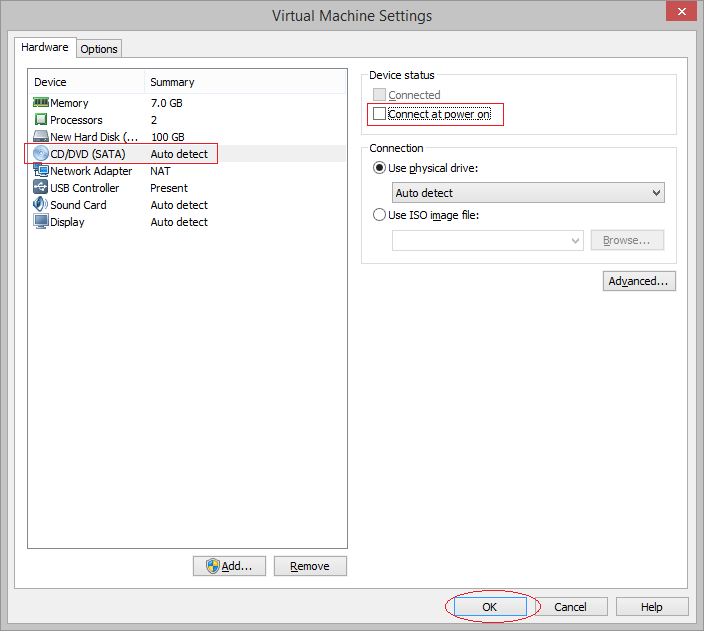The width and height of the screenshot is (704, 631).
Task: Switch to the Options tab
Action: click(99, 49)
